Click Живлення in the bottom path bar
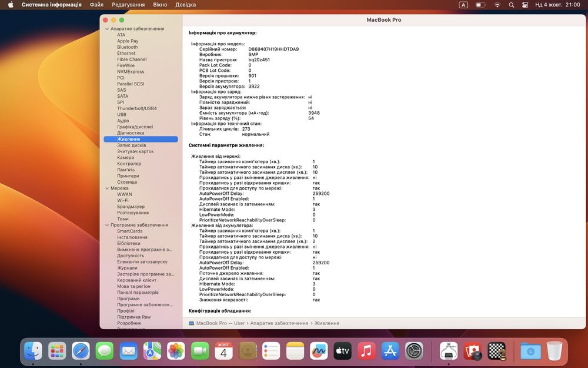The height and width of the screenshot is (368, 588). pos(326,323)
